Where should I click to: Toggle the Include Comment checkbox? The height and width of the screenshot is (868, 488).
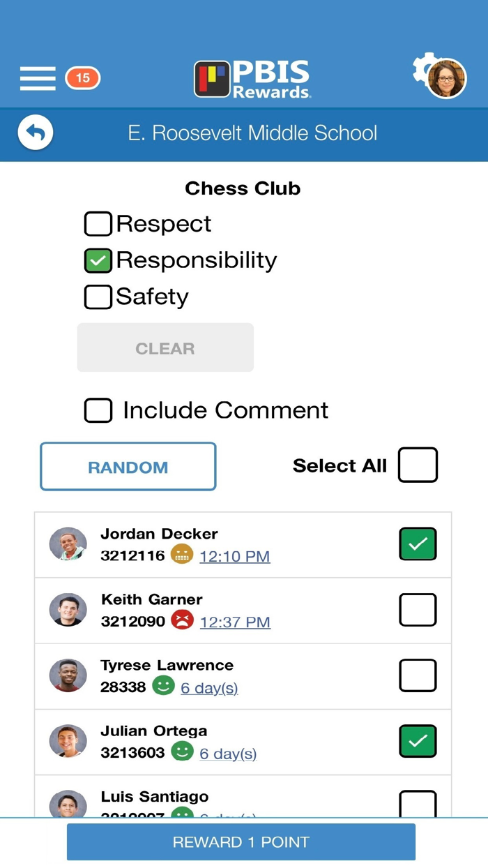(x=98, y=410)
